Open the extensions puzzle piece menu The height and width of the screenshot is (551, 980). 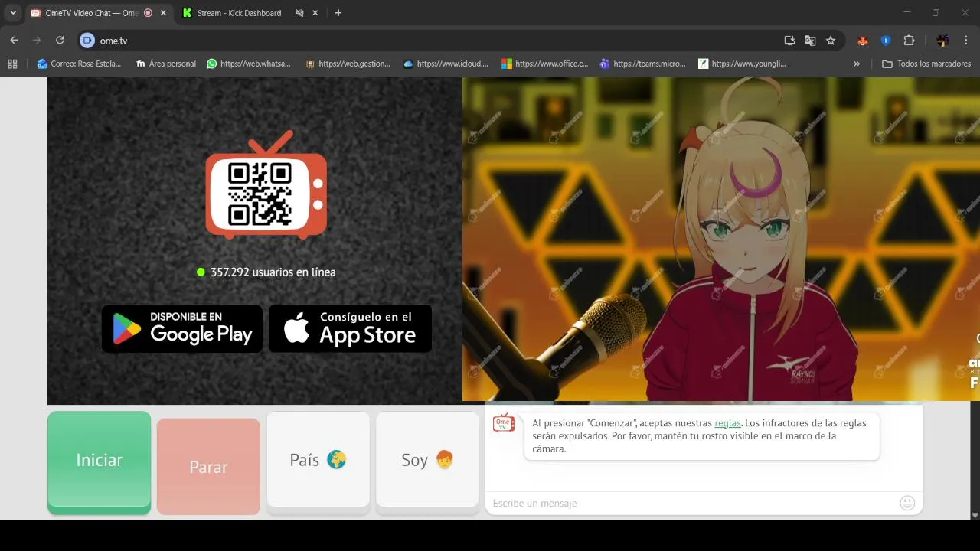tap(910, 41)
